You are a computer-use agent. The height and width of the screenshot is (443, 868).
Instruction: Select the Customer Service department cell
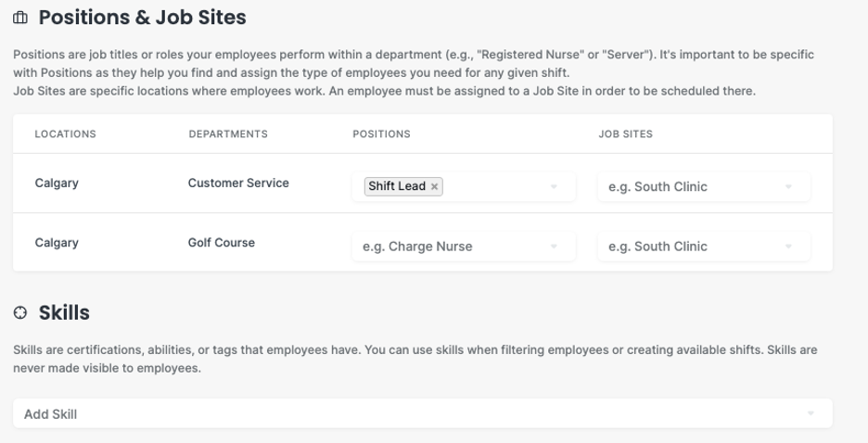238,184
